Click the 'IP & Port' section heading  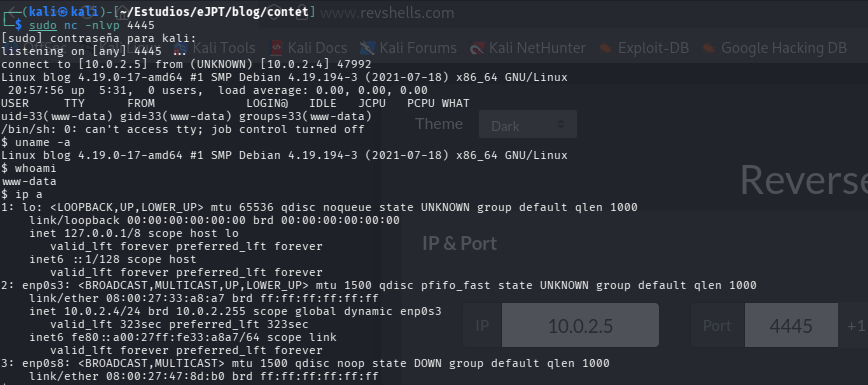tap(459, 243)
